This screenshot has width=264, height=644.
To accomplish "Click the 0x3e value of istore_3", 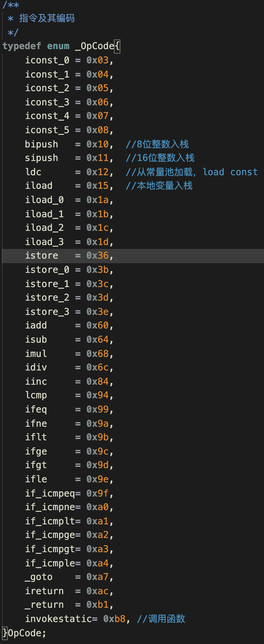I will click(97, 312).
